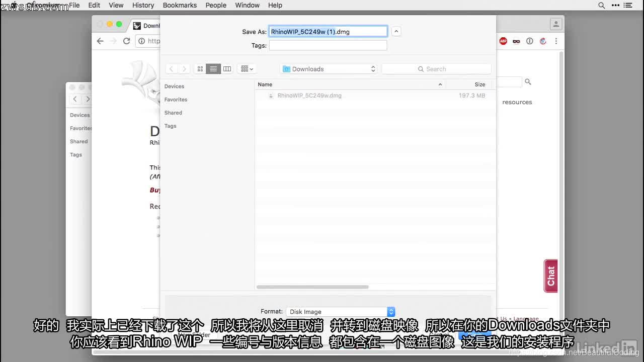Screen dimensions: 644x362
Task: Click forward arrow in the background Finder window
Action: tap(87, 100)
